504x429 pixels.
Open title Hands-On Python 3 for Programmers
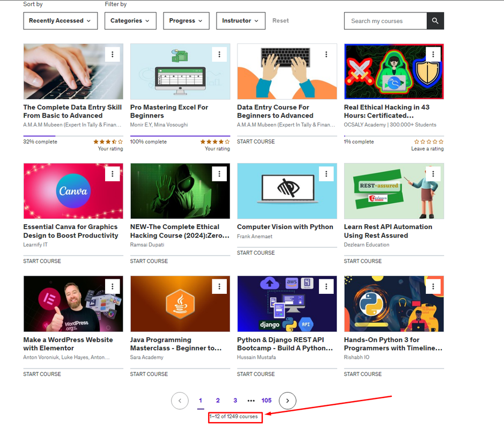(x=393, y=344)
